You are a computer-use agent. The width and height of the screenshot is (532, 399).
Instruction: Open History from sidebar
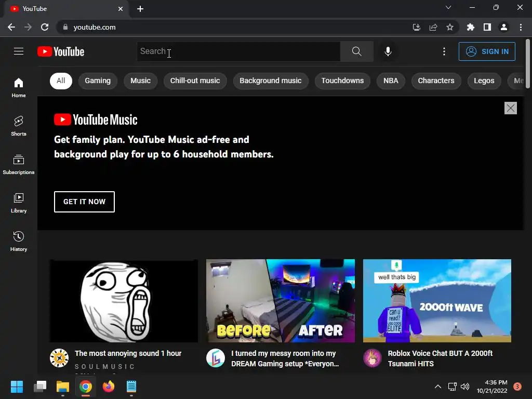[19, 241]
